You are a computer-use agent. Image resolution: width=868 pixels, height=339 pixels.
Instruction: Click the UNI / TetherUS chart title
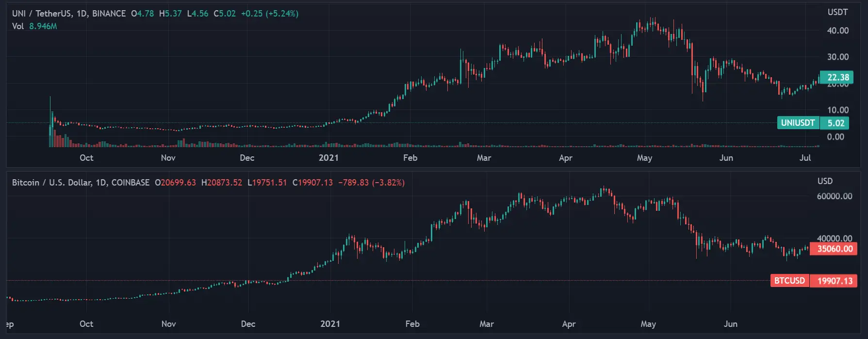tap(68, 14)
